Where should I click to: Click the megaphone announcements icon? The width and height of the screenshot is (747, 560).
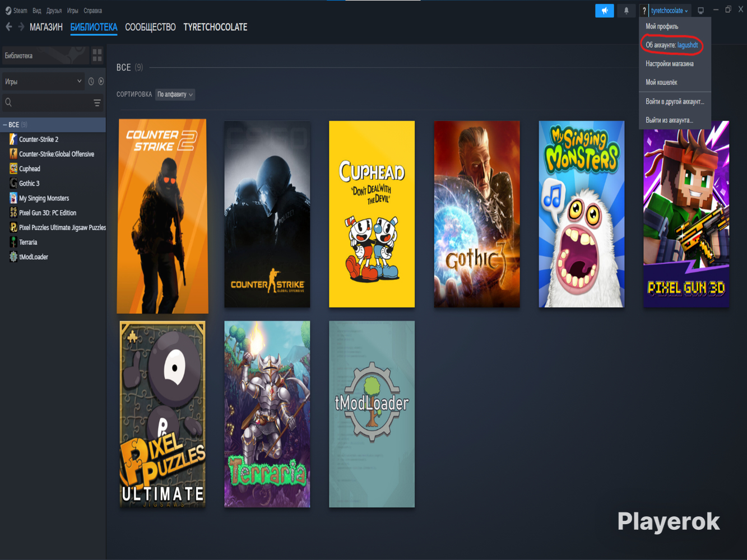coord(605,11)
